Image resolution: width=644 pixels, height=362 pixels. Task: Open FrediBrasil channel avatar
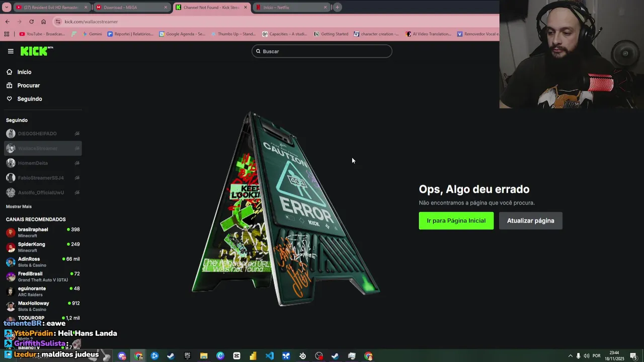(11, 277)
